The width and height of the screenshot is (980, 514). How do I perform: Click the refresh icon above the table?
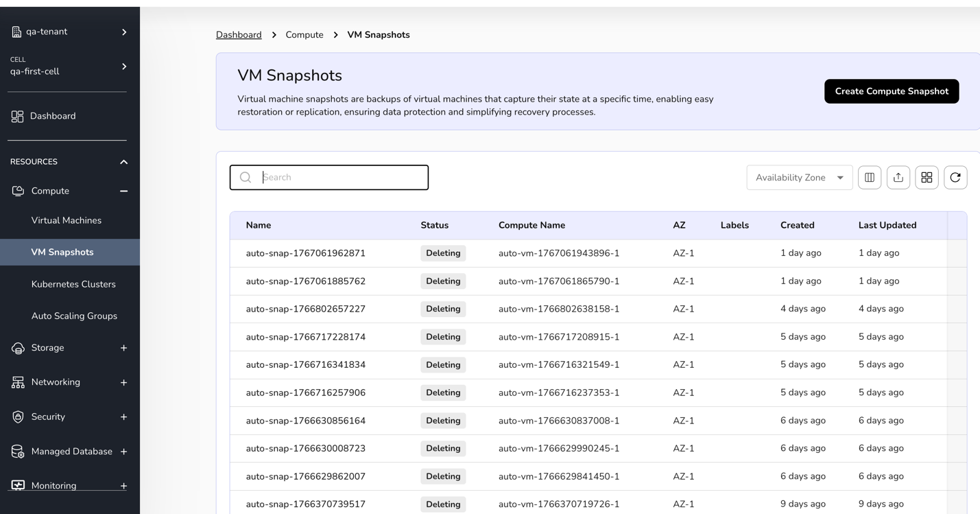pyautogui.click(x=955, y=178)
